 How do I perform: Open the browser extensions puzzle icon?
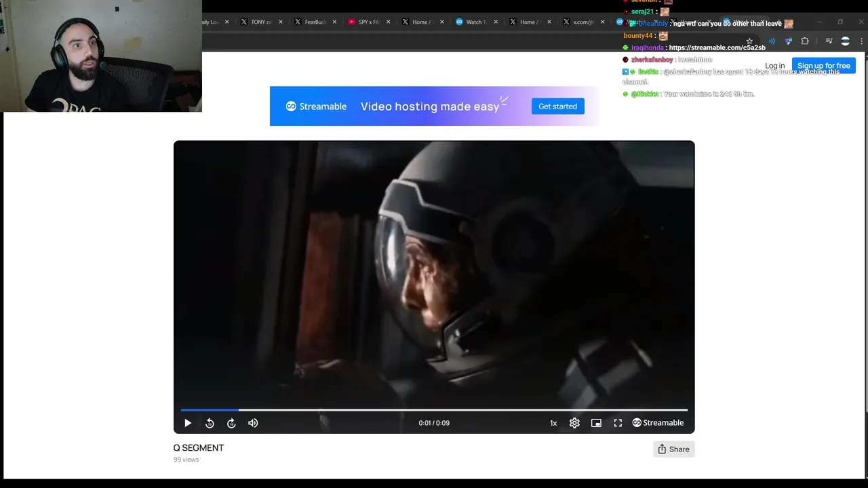[x=805, y=41]
